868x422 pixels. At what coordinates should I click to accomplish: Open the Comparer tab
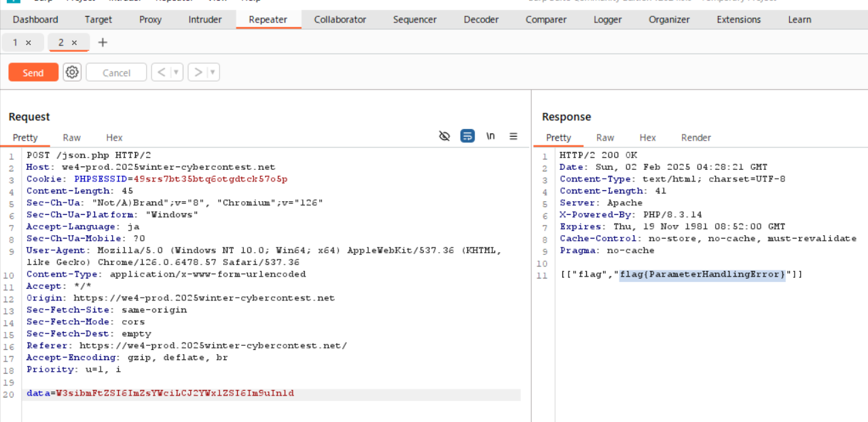point(546,20)
